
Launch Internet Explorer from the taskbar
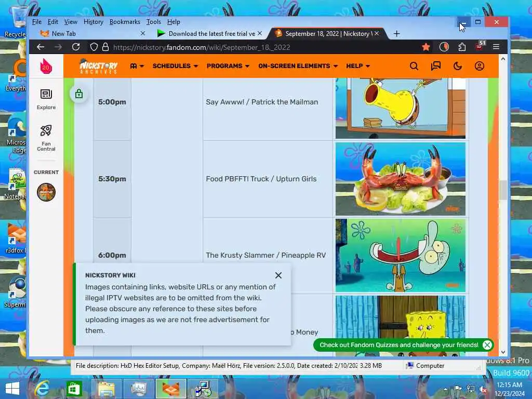click(x=43, y=389)
